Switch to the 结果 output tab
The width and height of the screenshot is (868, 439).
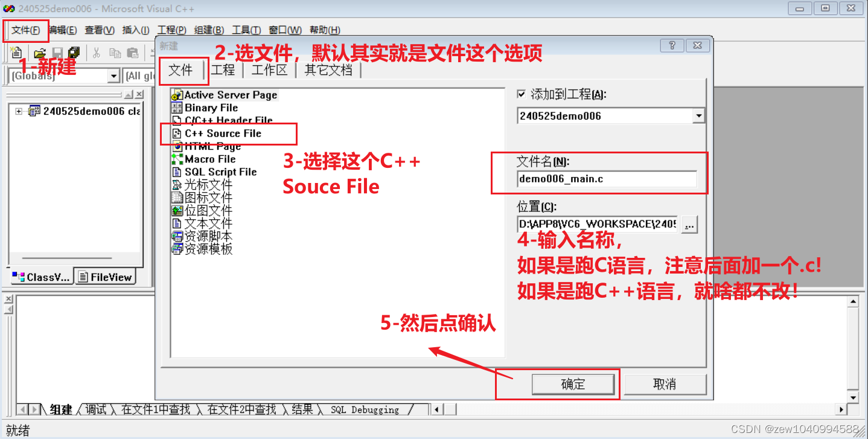coord(302,409)
